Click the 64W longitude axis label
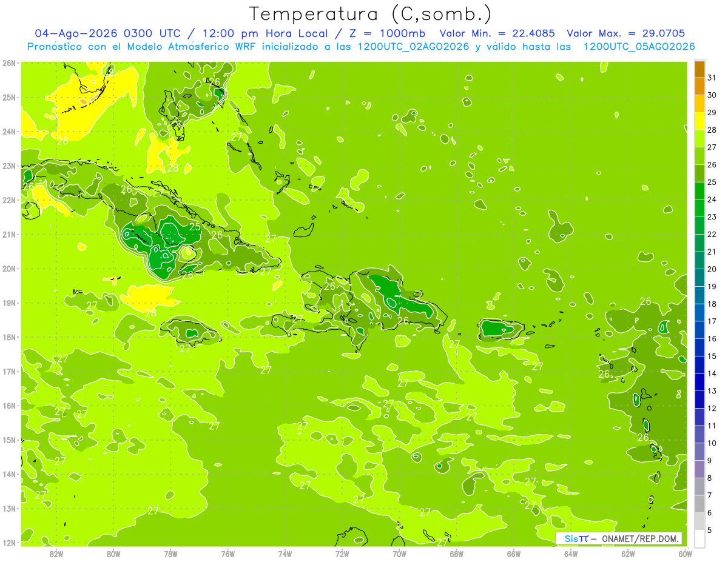This screenshot has height=562, width=728. pos(571,554)
